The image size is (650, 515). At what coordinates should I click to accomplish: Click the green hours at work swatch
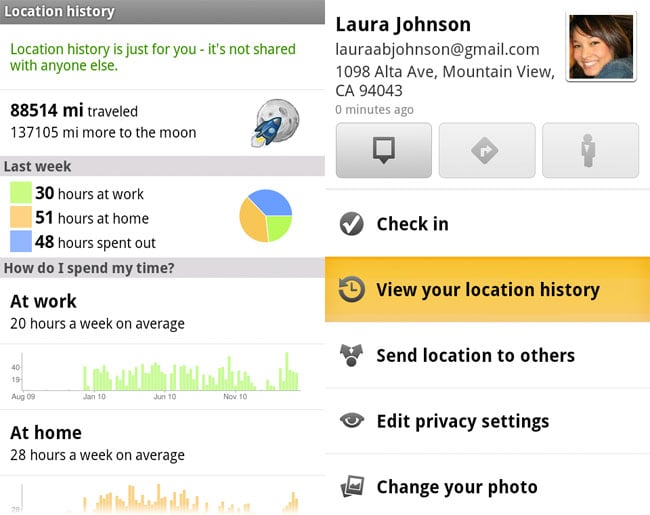[x=21, y=193]
